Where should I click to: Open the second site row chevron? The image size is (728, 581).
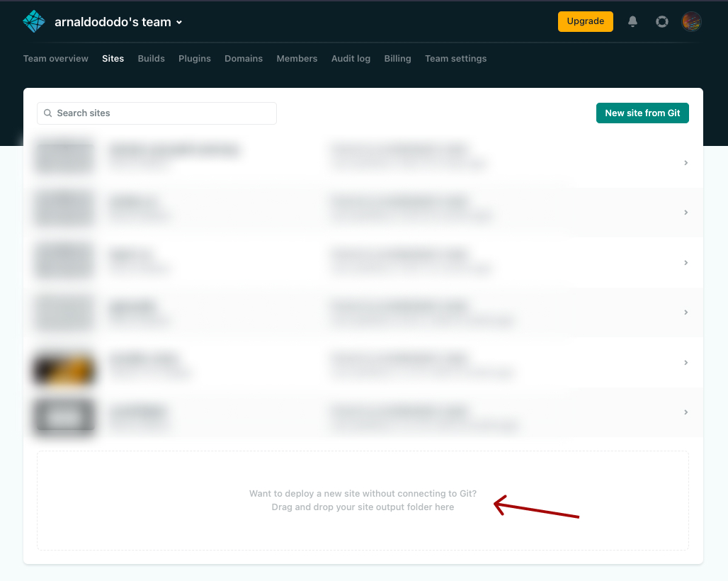[x=686, y=213]
